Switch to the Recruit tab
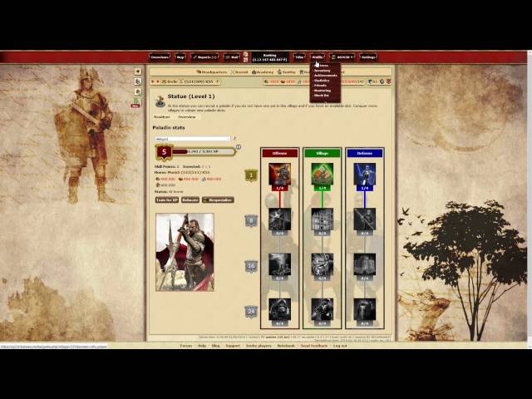Screen dimensions: 532x399 [x=162, y=116]
